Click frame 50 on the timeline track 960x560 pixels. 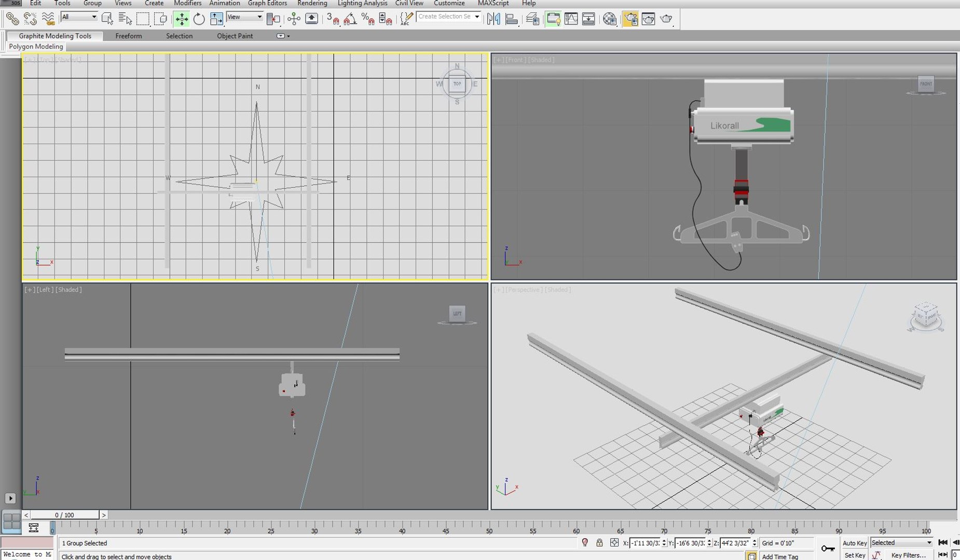pos(489,527)
